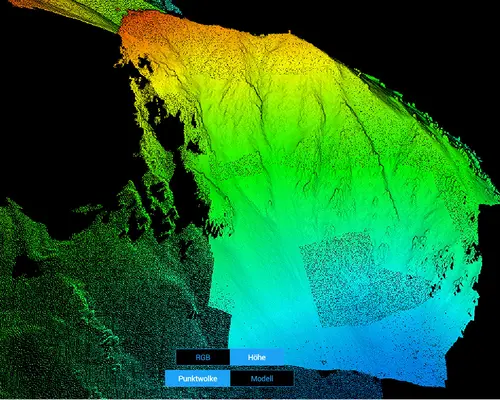Viewport: 500px width, 400px height.
Task: Switch coloring to RGB mode
Action: pyautogui.click(x=203, y=357)
